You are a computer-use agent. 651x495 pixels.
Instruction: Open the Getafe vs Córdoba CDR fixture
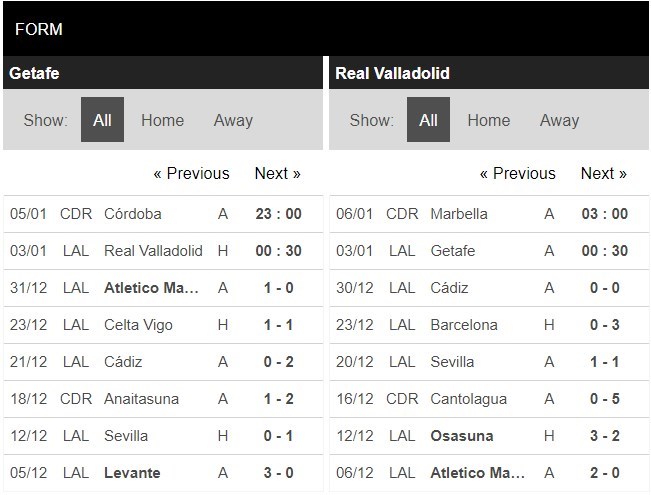click(163, 214)
